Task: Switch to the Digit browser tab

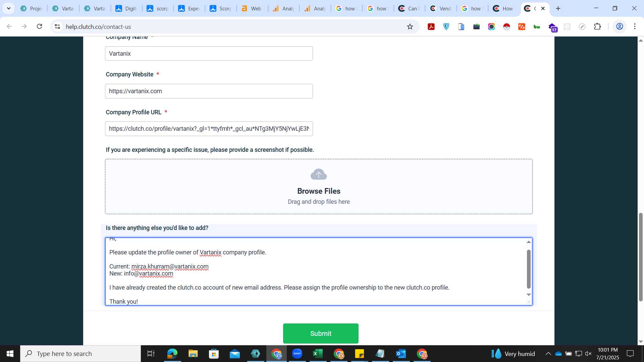Action: (126, 8)
